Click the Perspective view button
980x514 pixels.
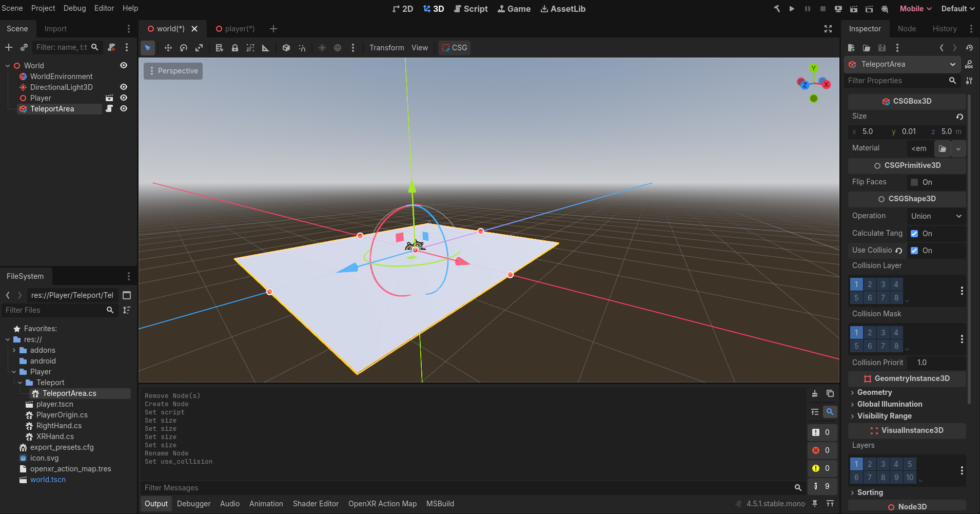(x=173, y=71)
